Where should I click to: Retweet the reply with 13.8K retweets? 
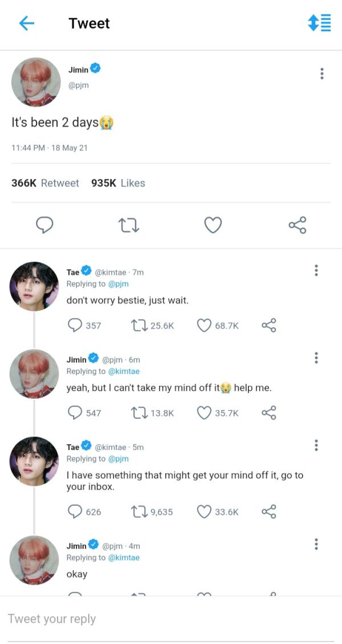pyautogui.click(x=139, y=412)
